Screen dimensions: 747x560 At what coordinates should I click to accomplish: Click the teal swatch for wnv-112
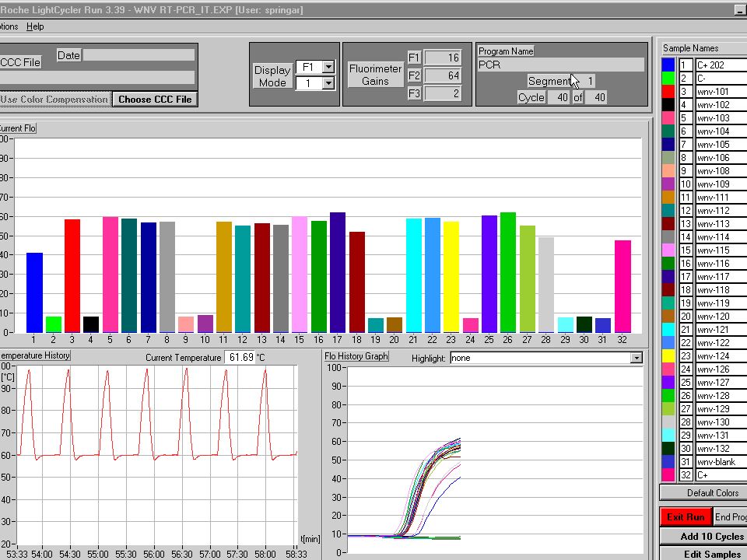coord(668,211)
